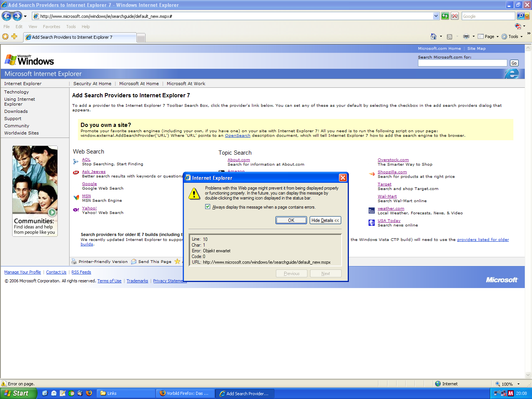
Task: Click the Internet Explorer e logo icon
Action: 512,74
